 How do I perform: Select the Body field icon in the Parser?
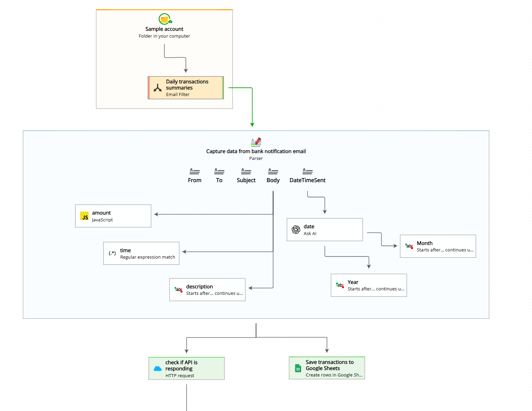273,171
